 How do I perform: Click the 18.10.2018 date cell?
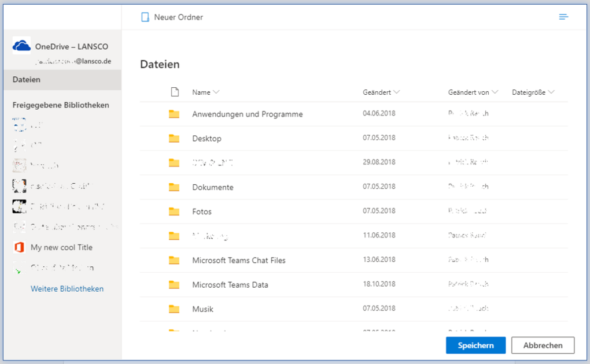[379, 284]
